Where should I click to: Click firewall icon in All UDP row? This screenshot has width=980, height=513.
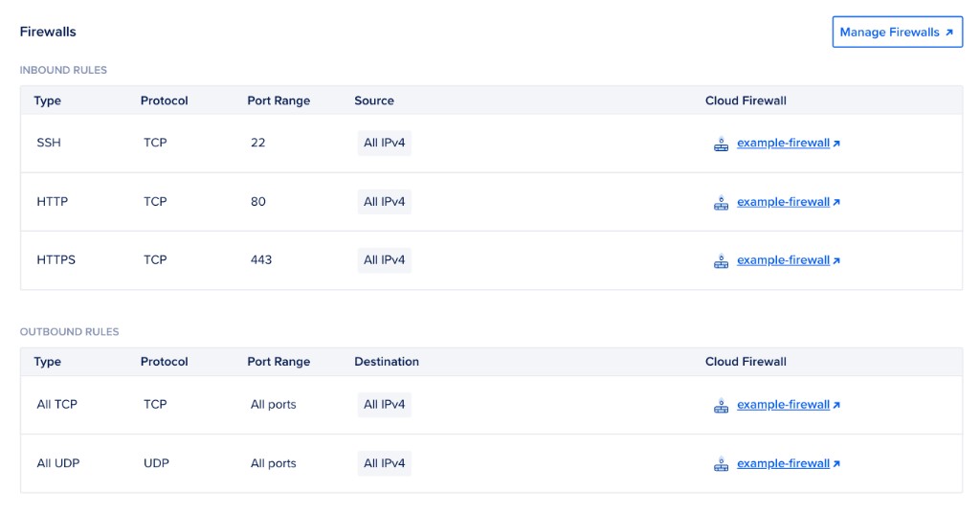pyautogui.click(x=722, y=463)
